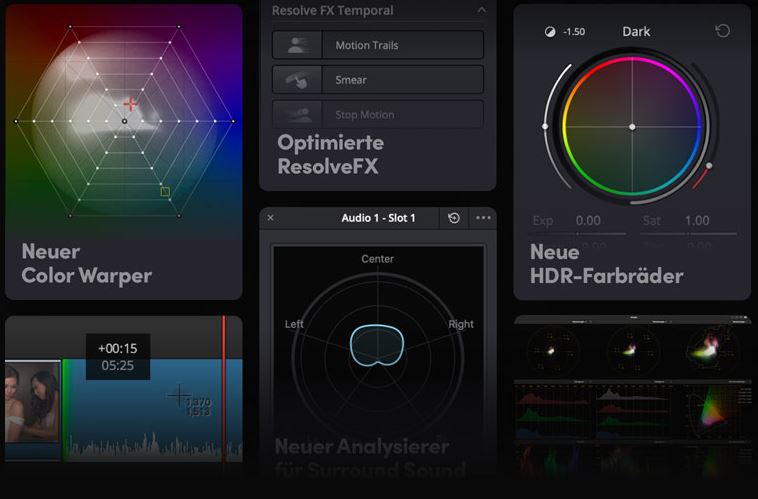The image size is (758, 499).
Task: Click the red playhead in the timeline
Action: pos(224,389)
